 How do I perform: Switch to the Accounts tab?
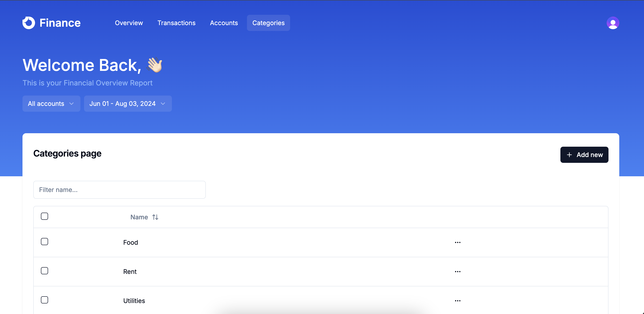tap(224, 23)
